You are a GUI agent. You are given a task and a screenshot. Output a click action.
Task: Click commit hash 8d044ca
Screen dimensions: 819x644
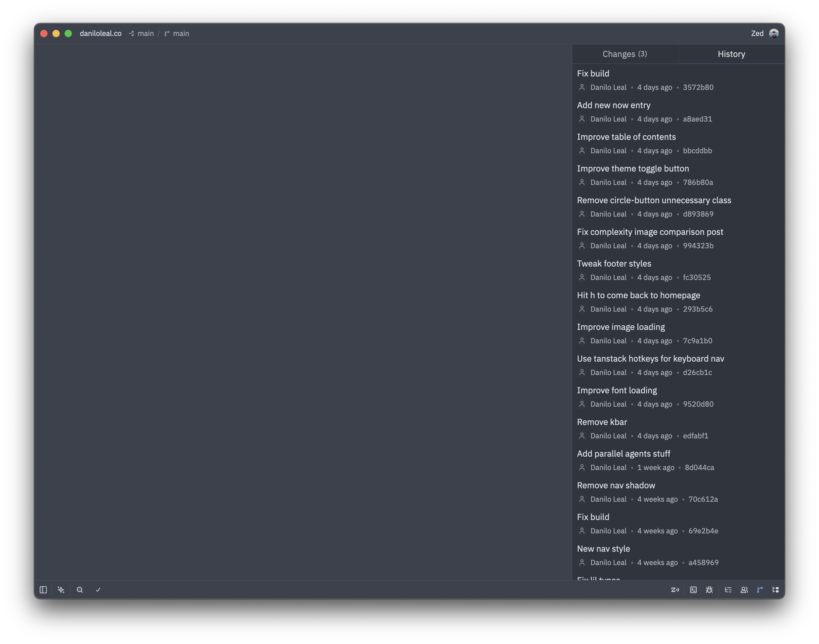click(699, 468)
